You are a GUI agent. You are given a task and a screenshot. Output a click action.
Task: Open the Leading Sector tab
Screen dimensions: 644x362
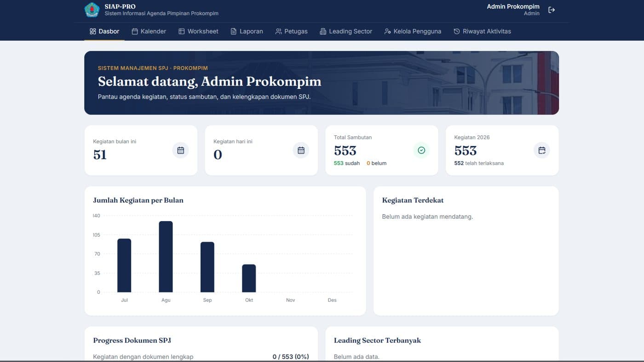[x=346, y=31]
